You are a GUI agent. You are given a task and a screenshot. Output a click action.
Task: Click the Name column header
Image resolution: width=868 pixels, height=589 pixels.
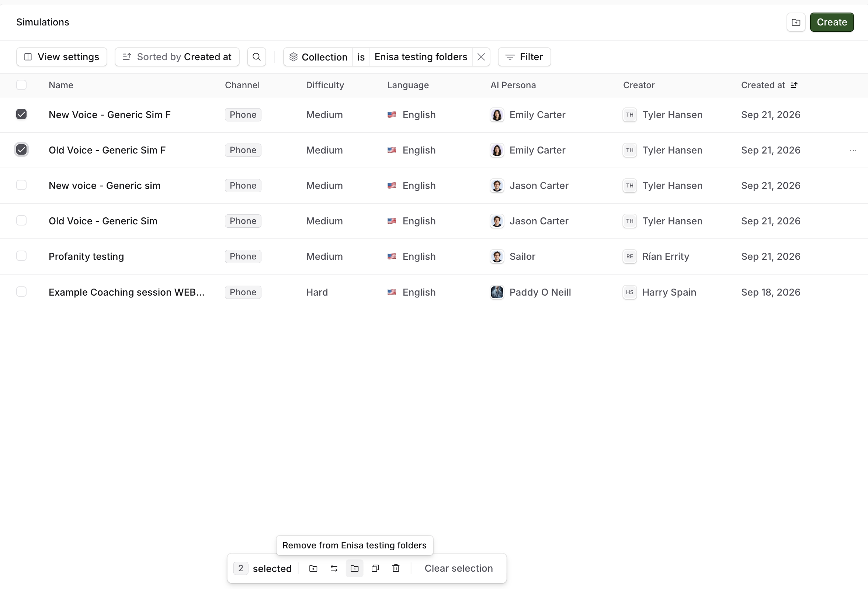[x=61, y=85]
